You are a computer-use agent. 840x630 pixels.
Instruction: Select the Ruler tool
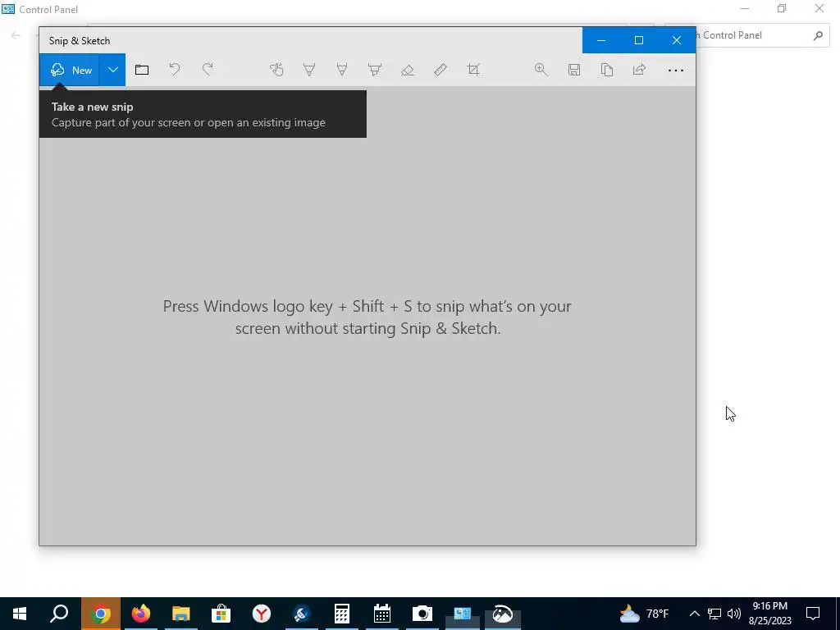(x=441, y=70)
